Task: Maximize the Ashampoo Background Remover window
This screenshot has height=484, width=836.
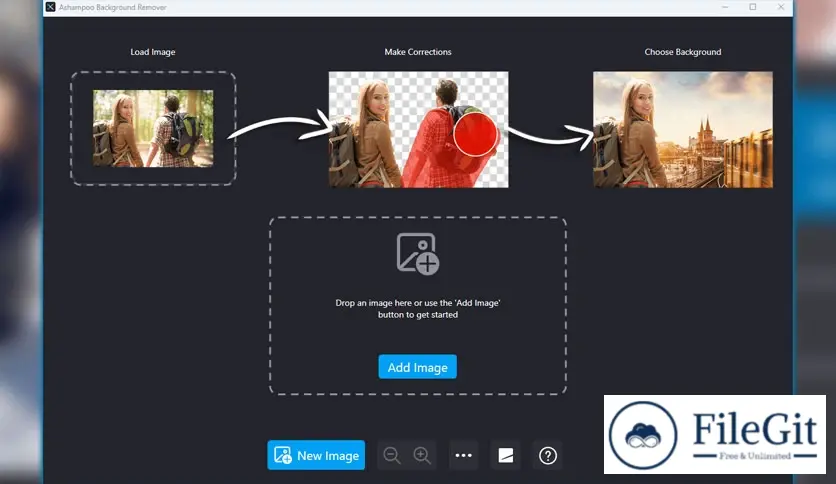Action: click(753, 7)
